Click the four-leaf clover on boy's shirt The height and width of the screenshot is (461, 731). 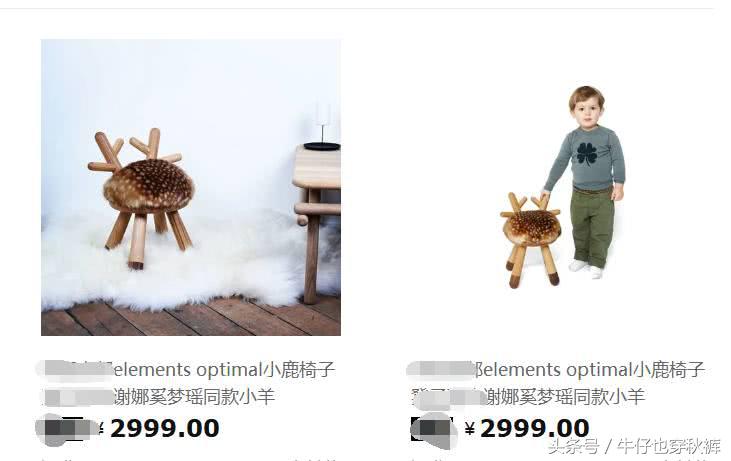(586, 153)
